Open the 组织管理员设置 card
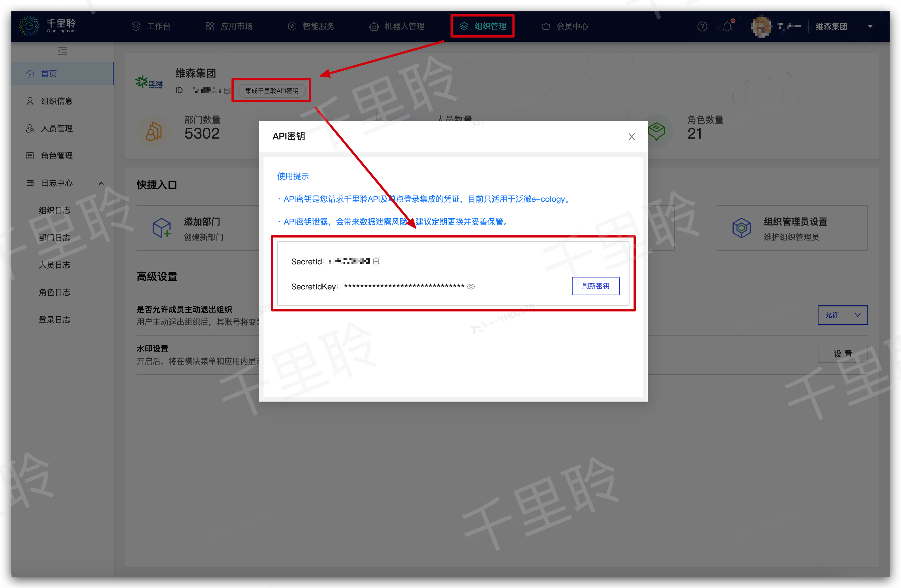Viewport: 901px width, 588px height. [x=792, y=228]
